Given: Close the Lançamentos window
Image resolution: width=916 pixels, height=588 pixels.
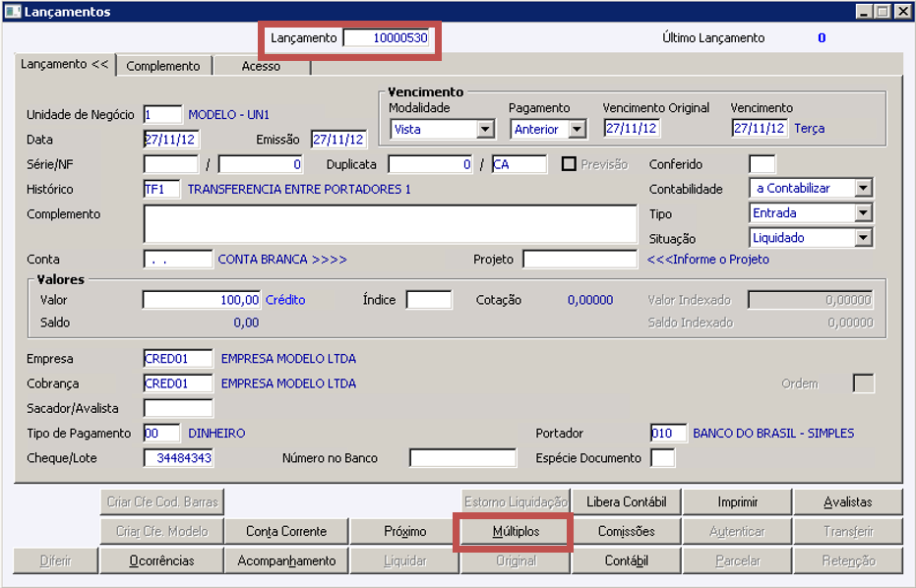Looking at the screenshot, I should point(902,12).
